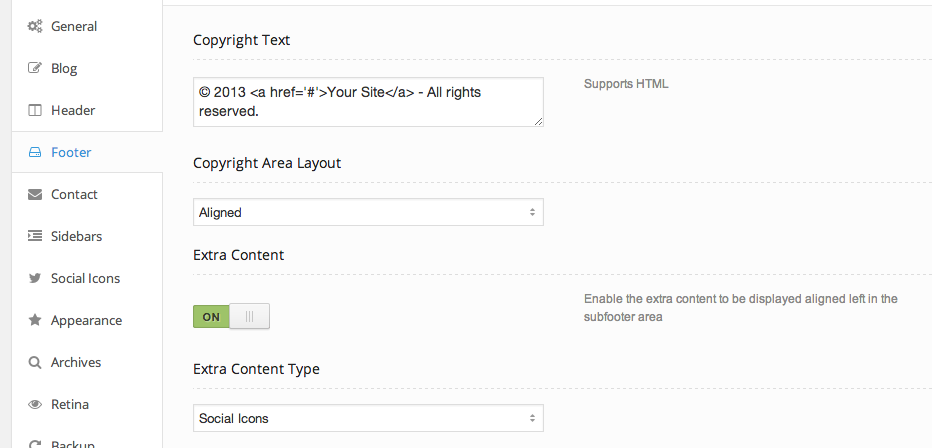
Task: Click the Copyright textarea resize handle
Action: (x=539, y=121)
